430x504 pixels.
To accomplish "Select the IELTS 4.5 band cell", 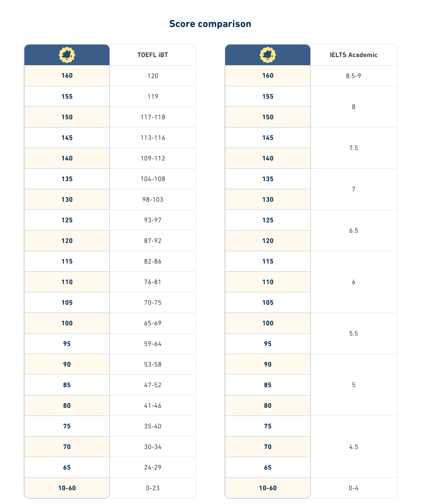I will [x=354, y=447].
